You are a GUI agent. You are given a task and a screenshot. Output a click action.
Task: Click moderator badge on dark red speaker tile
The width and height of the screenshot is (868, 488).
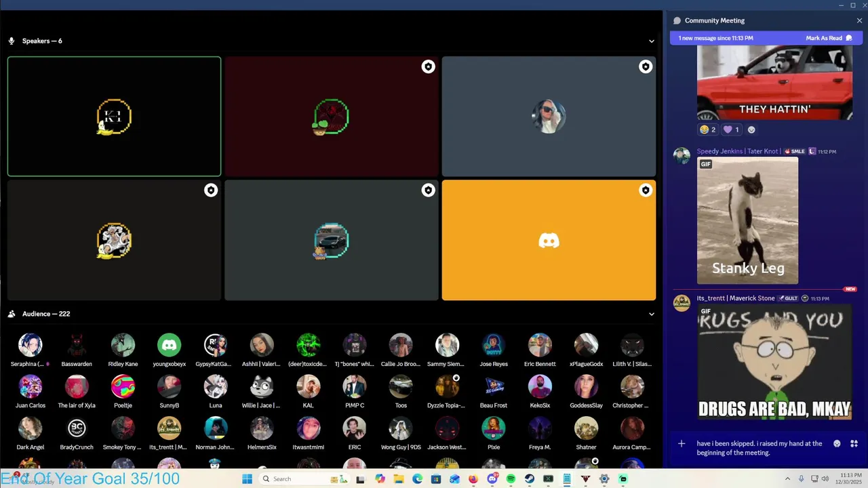pyautogui.click(x=428, y=66)
